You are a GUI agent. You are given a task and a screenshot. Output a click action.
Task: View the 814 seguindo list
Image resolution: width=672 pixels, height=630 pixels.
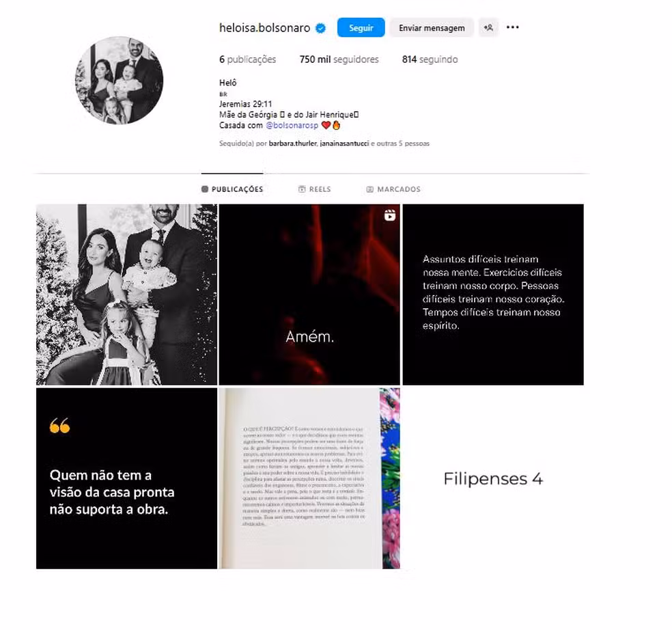pos(430,59)
